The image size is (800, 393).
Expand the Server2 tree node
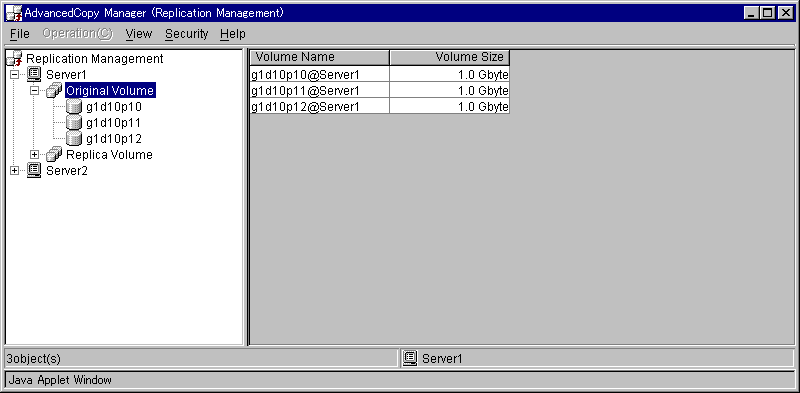point(14,170)
